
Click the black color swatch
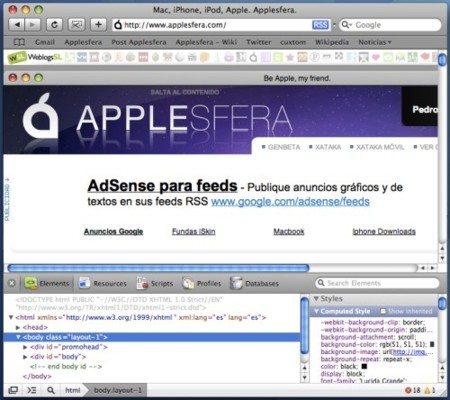tap(364, 366)
